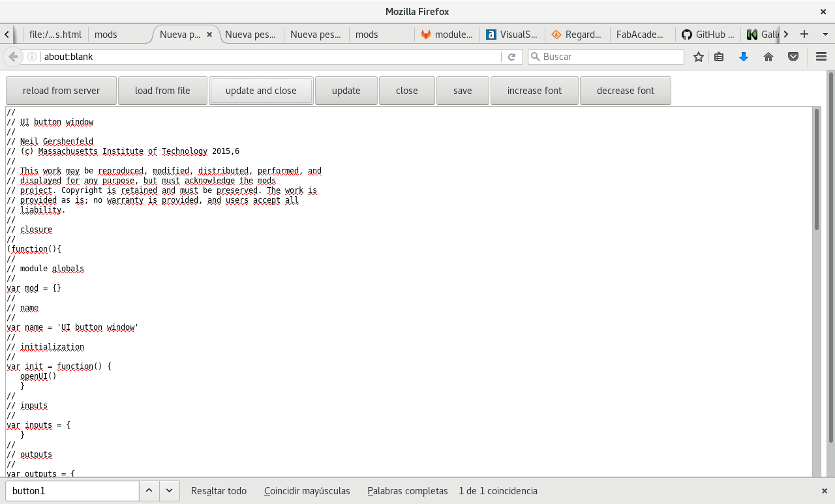Toggle Coincidir mayúsculas option
Screen dimensions: 835x504
[307, 491]
